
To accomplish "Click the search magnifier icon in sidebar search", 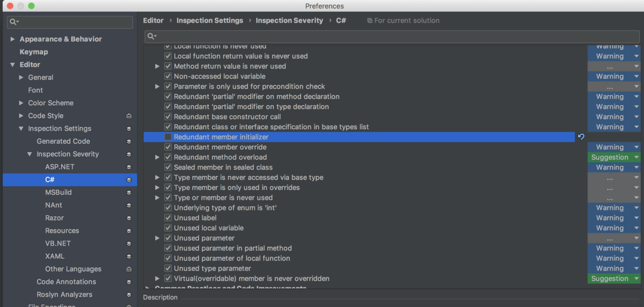I will [x=13, y=22].
